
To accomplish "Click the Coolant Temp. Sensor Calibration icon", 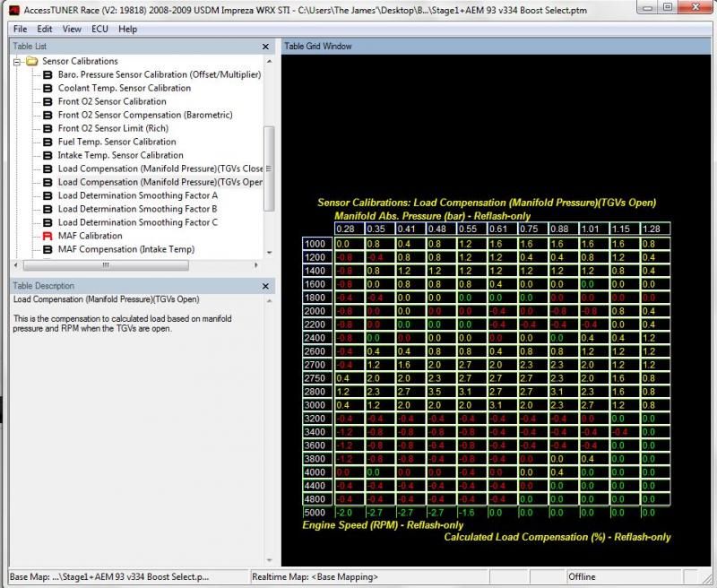I will tap(48, 88).
